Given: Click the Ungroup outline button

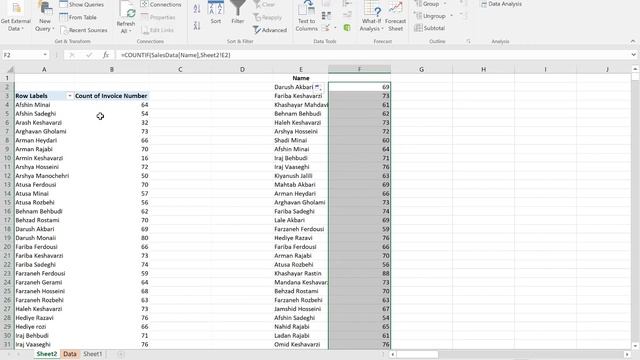Looking at the screenshot, I should (x=430, y=16).
